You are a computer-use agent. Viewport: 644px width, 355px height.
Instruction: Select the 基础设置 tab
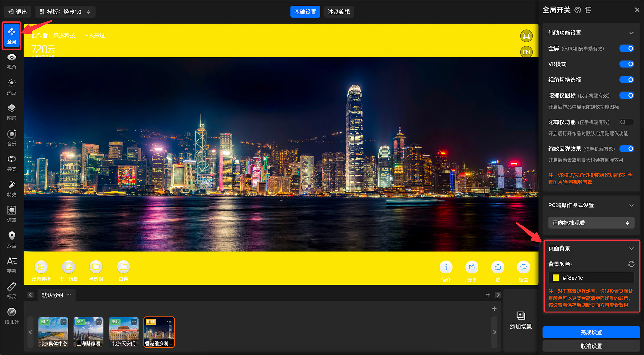click(305, 12)
